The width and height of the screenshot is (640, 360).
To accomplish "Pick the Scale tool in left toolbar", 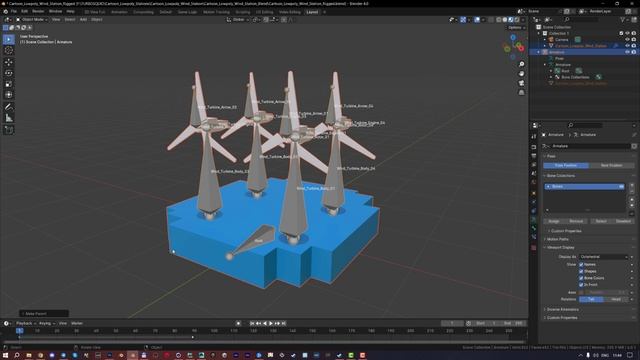I will [x=9, y=84].
